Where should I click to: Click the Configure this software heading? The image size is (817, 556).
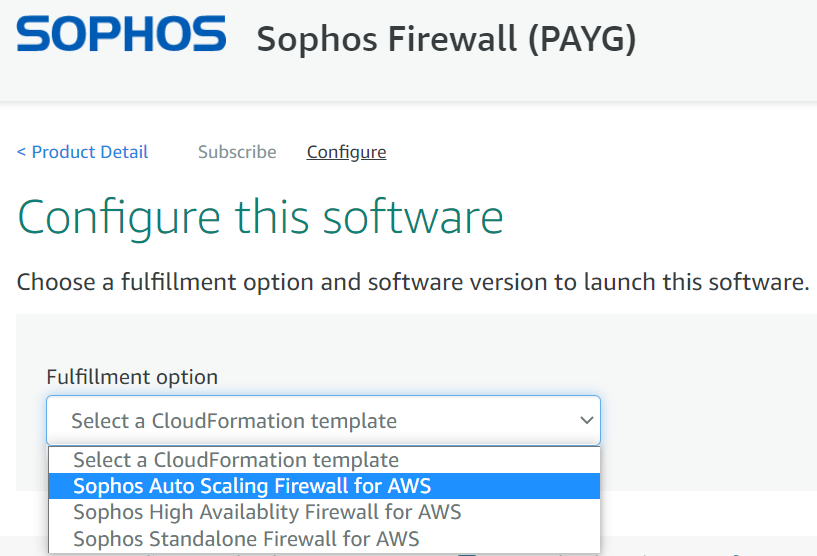(x=260, y=217)
